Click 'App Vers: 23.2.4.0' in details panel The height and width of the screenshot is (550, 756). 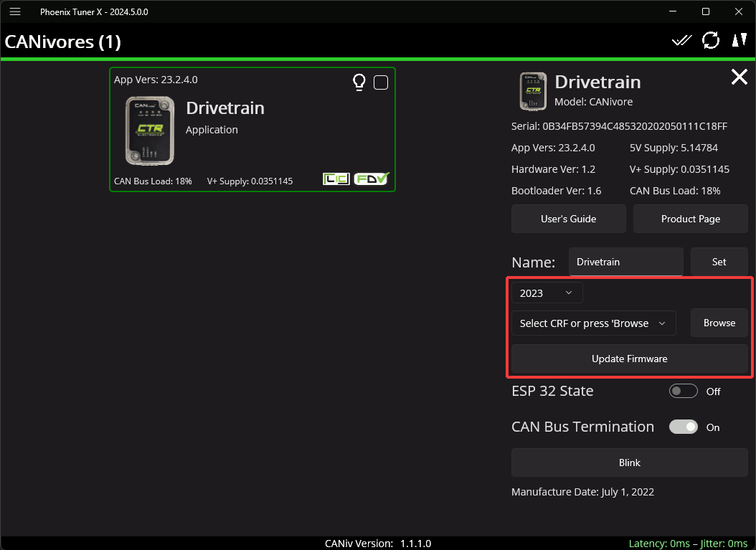[x=553, y=148]
